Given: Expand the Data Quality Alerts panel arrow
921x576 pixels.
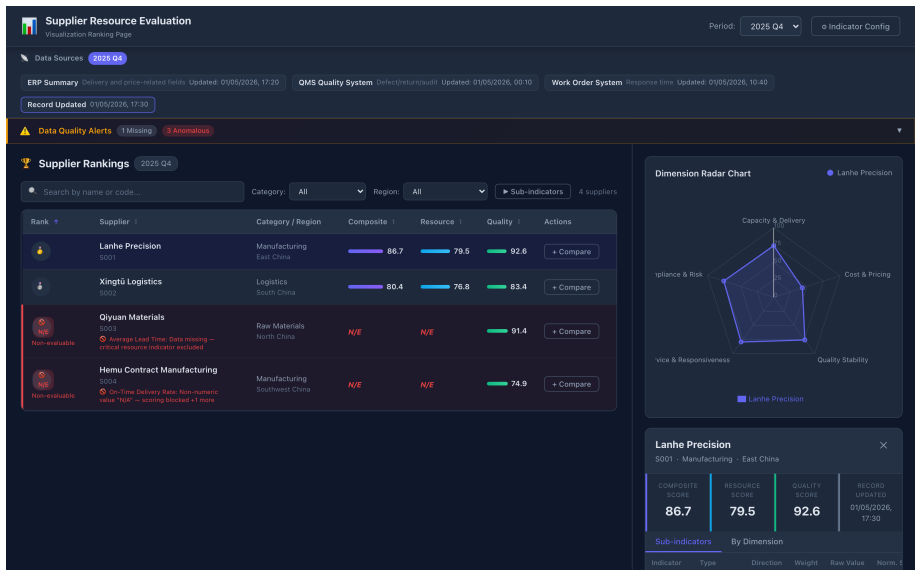Looking at the screenshot, I should click(899, 130).
